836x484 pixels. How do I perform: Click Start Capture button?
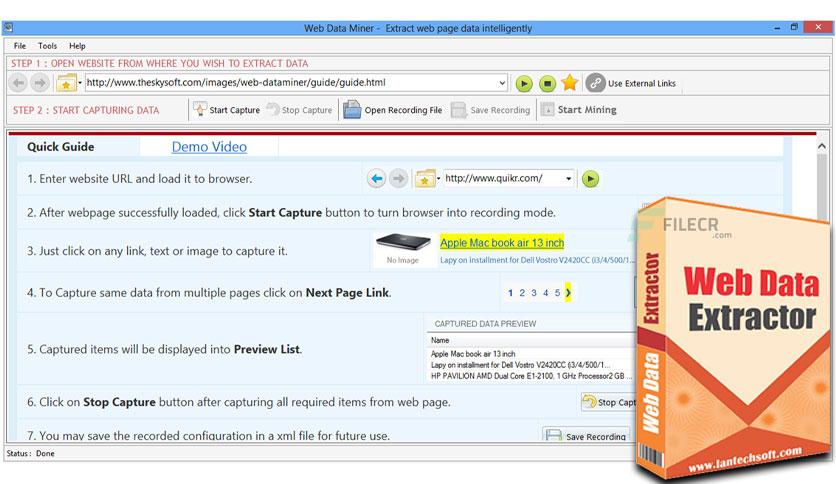point(227,110)
